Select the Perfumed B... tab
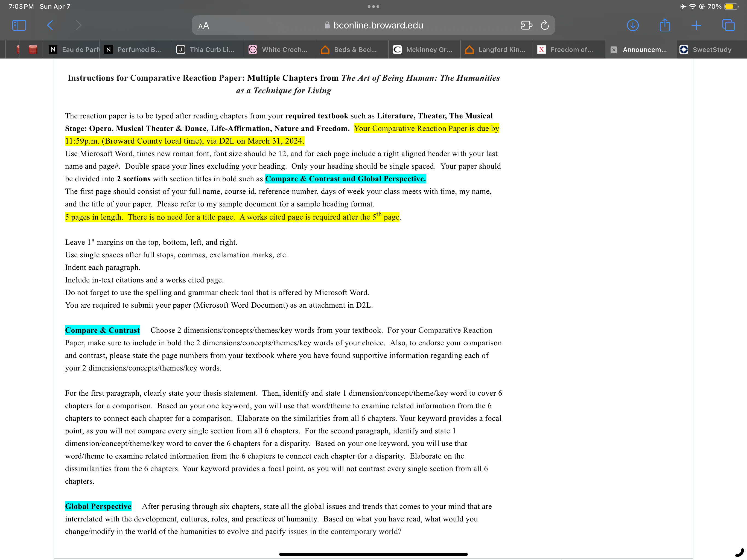747x560 pixels. [135, 50]
